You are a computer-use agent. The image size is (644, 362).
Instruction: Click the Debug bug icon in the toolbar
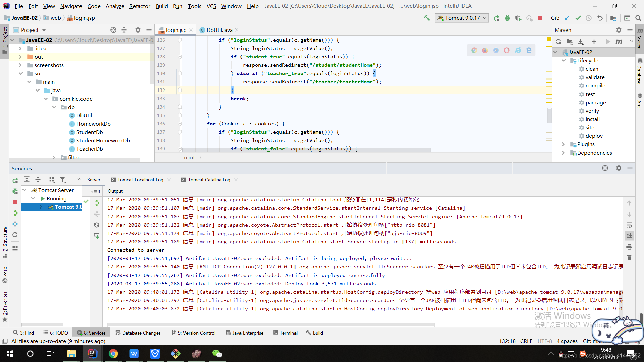(507, 18)
